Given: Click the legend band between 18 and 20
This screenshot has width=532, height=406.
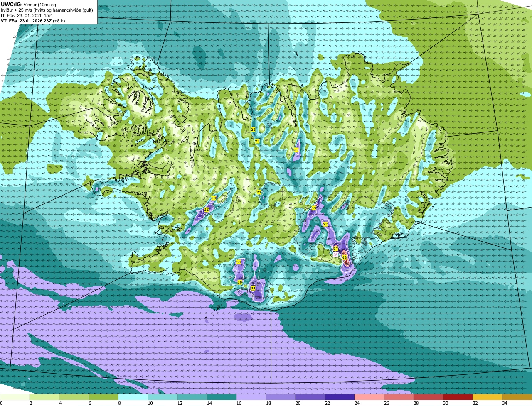Looking at the screenshot, I should coord(281,397).
